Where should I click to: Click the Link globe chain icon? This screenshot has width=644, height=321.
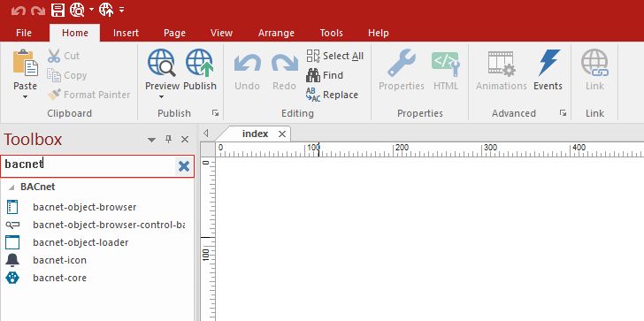(594, 63)
